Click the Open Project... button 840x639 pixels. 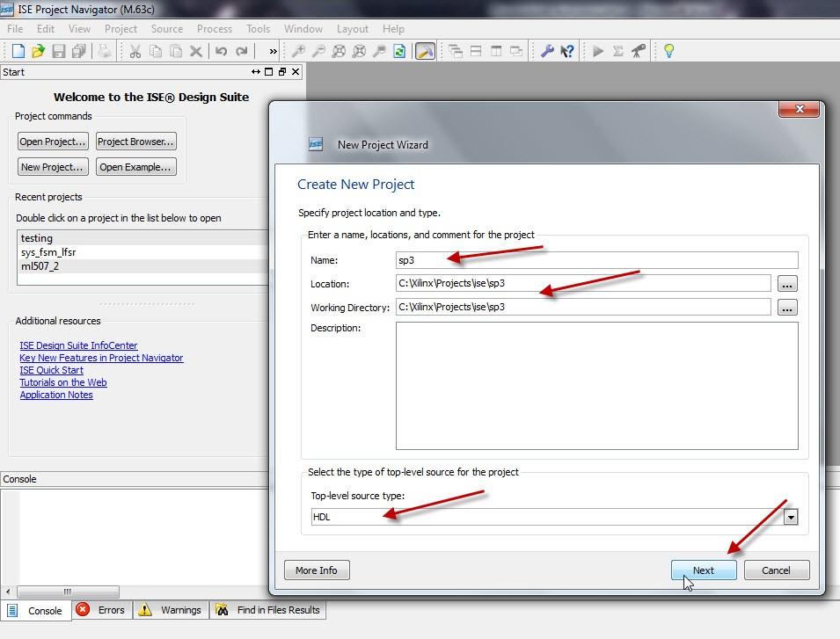[x=53, y=142]
